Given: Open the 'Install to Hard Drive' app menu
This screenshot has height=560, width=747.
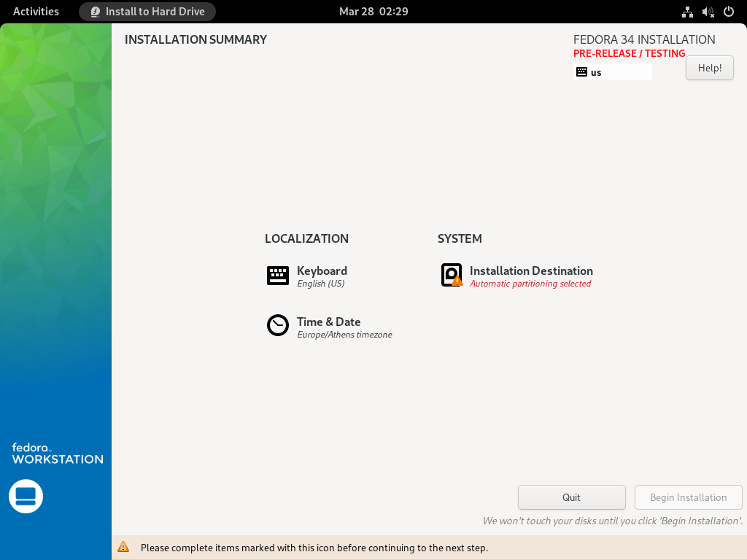Looking at the screenshot, I should tap(147, 12).
